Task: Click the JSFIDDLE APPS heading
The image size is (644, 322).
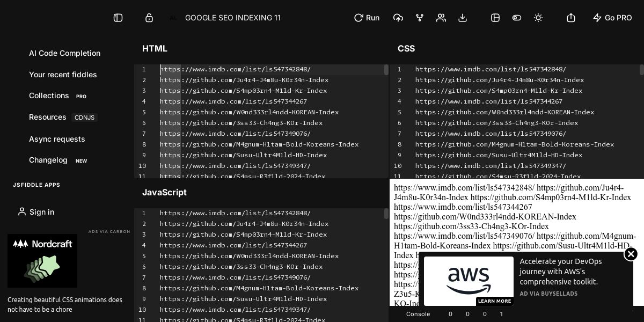Action: 36,185
